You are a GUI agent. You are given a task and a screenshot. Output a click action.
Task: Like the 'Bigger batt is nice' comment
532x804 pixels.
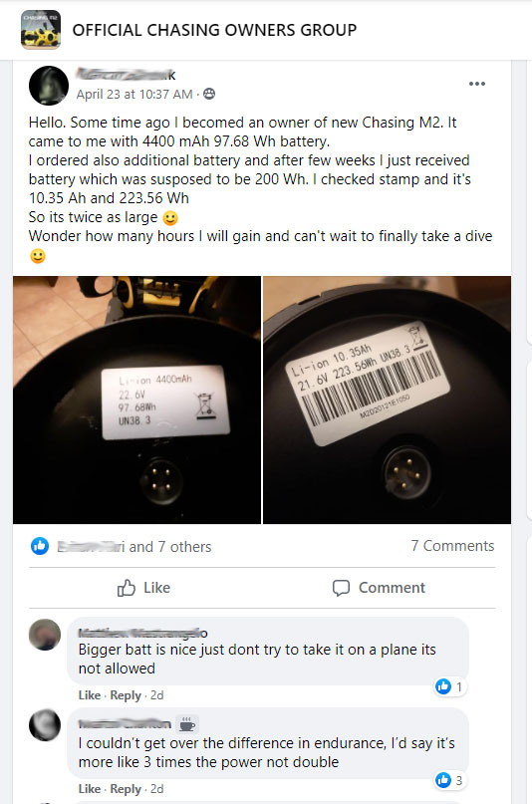(x=90, y=695)
